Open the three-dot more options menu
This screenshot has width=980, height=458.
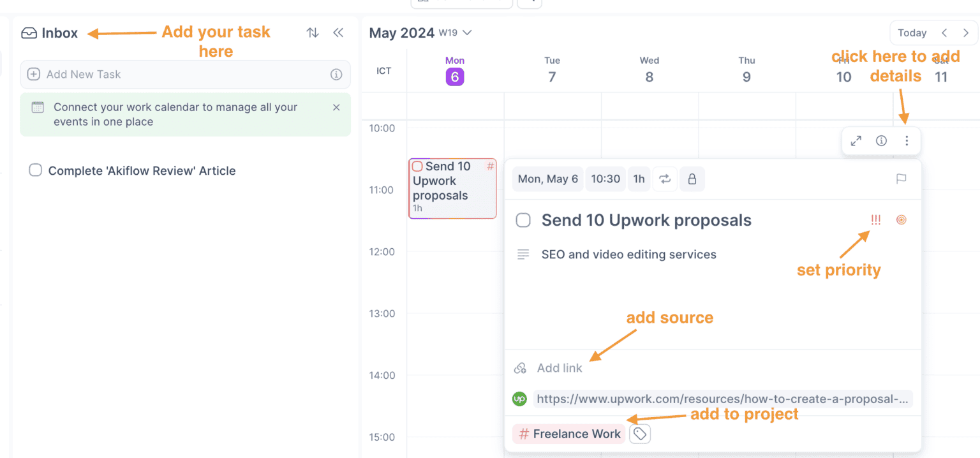[x=907, y=141]
